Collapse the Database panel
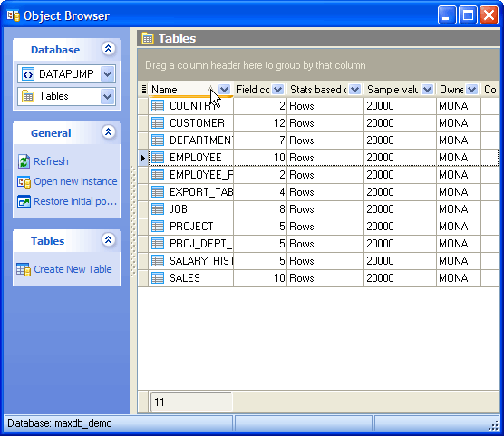 point(108,49)
